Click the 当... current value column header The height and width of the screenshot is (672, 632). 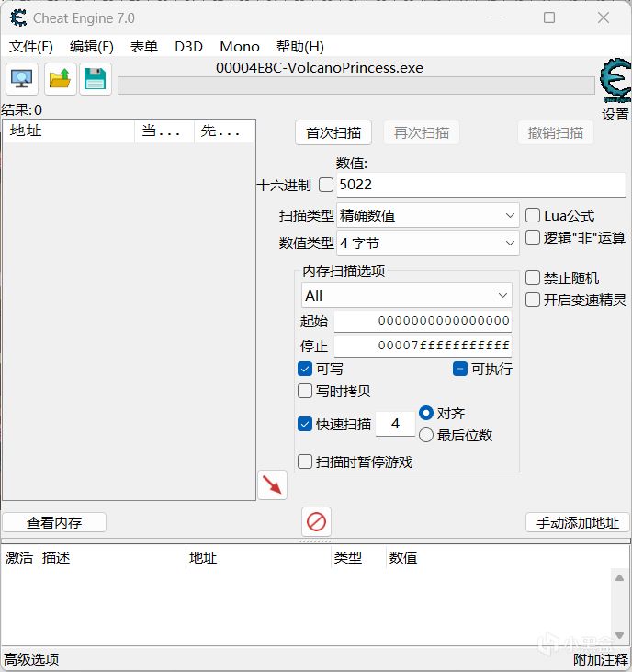[x=164, y=131]
